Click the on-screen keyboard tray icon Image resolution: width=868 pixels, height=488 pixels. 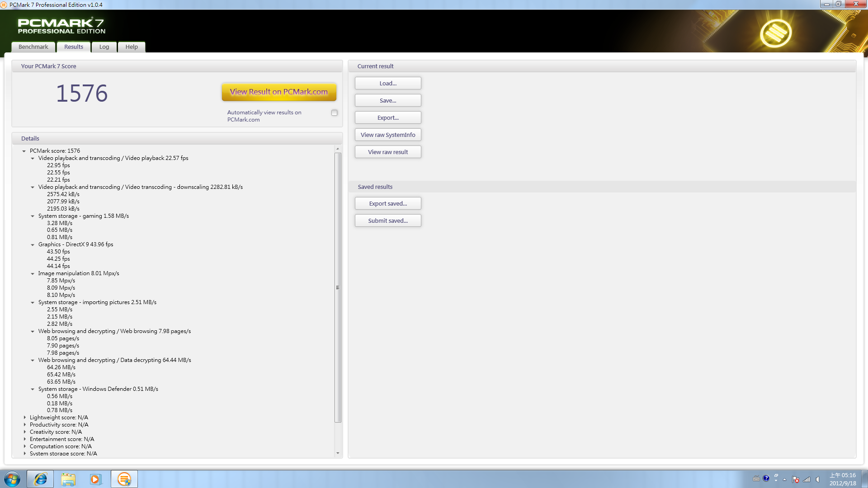point(756,479)
